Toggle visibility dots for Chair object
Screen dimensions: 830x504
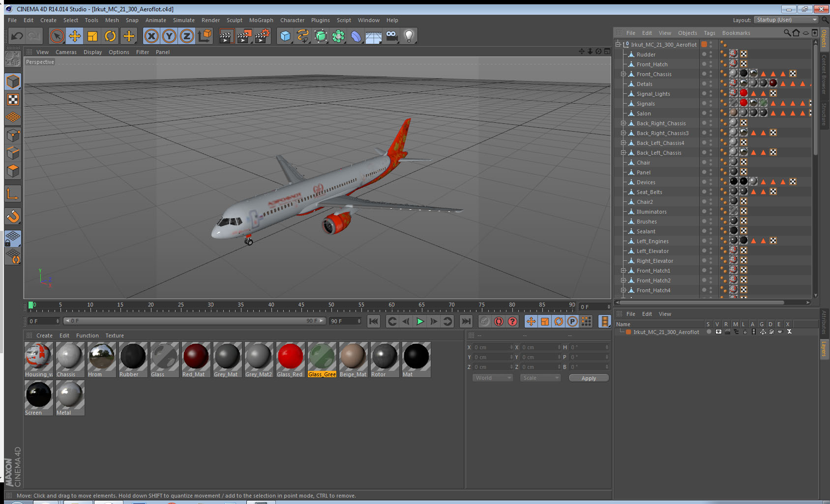point(711,162)
